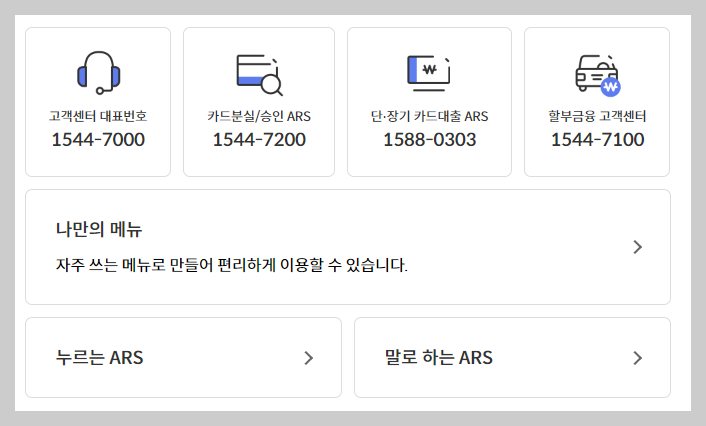Select 단·장기 카드대출 ARS label
Image resolution: width=706 pixels, height=426 pixels.
pos(429,116)
